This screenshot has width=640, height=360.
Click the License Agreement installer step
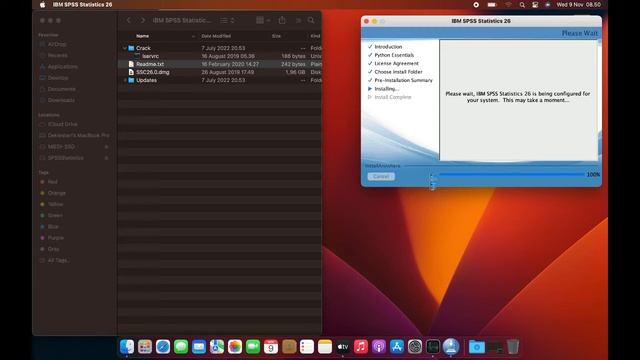click(x=396, y=64)
